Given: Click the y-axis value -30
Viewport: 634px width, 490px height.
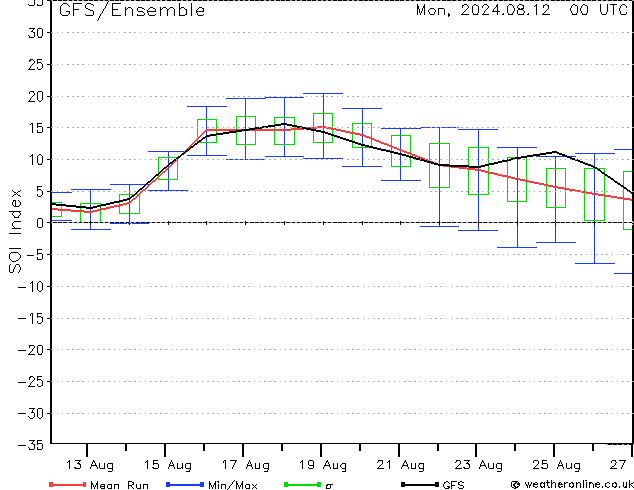Looking at the screenshot, I should 31,414.
